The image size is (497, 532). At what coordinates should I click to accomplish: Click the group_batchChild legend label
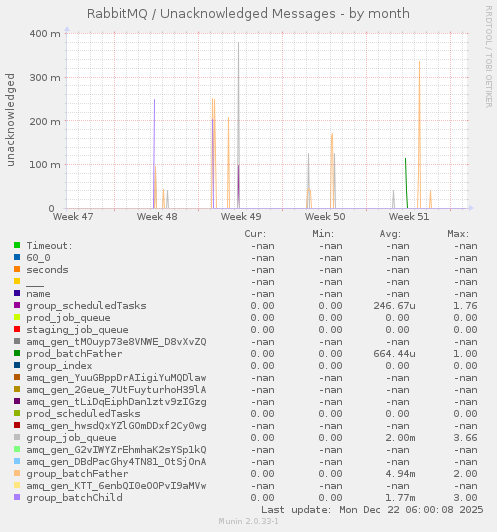pyautogui.click(x=74, y=498)
